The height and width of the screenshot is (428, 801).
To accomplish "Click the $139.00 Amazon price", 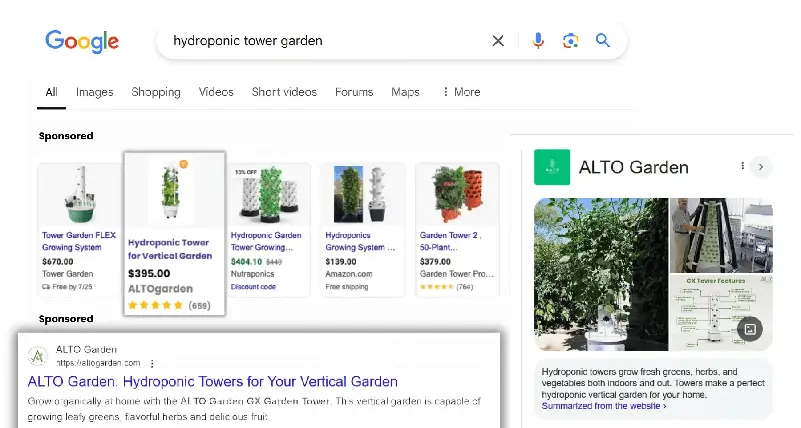I will pos(341,261).
